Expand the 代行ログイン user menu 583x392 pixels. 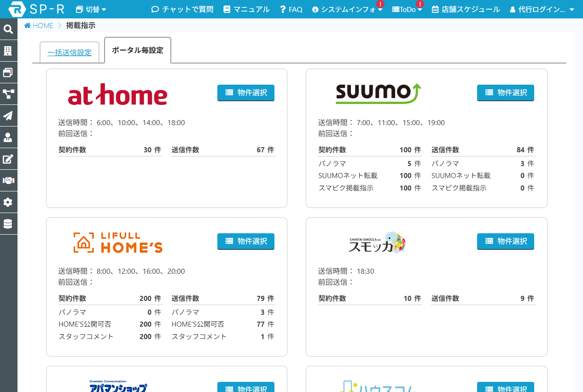point(542,9)
